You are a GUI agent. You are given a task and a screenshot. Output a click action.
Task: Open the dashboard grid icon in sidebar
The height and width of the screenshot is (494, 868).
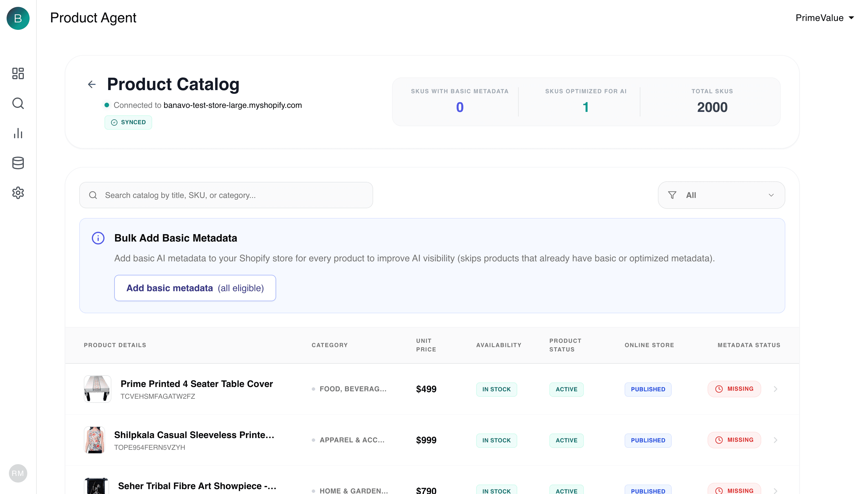[18, 73]
